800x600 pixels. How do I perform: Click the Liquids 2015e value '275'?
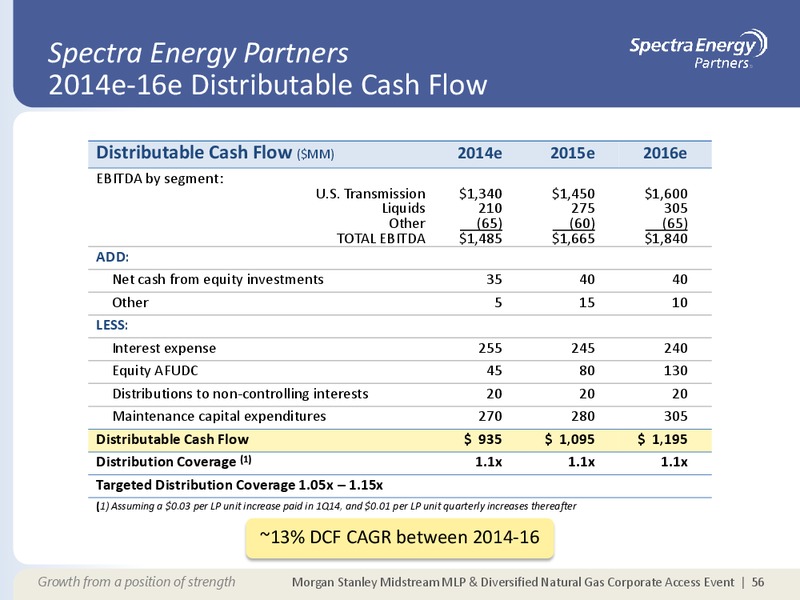pyautogui.click(x=583, y=208)
